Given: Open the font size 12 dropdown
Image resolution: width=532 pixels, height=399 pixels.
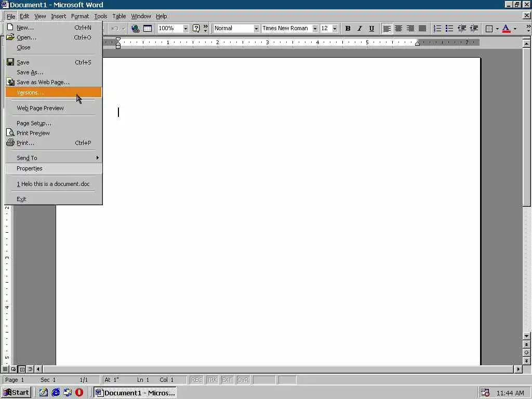Looking at the screenshot, I should click(335, 29).
